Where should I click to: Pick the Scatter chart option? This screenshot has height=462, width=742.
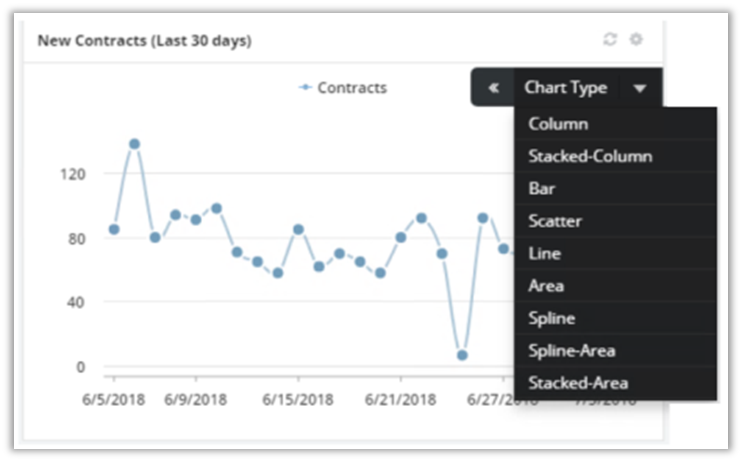click(554, 221)
